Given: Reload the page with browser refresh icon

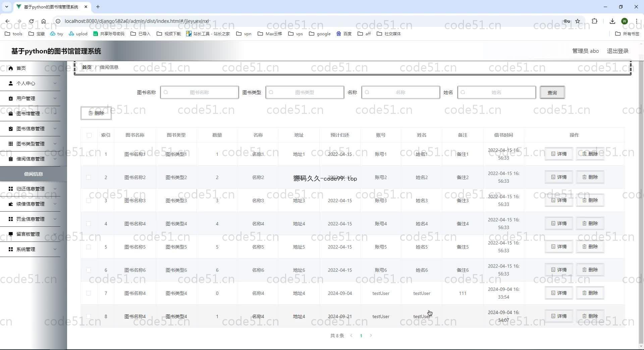Looking at the screenshot, I should tap(31, 21).
